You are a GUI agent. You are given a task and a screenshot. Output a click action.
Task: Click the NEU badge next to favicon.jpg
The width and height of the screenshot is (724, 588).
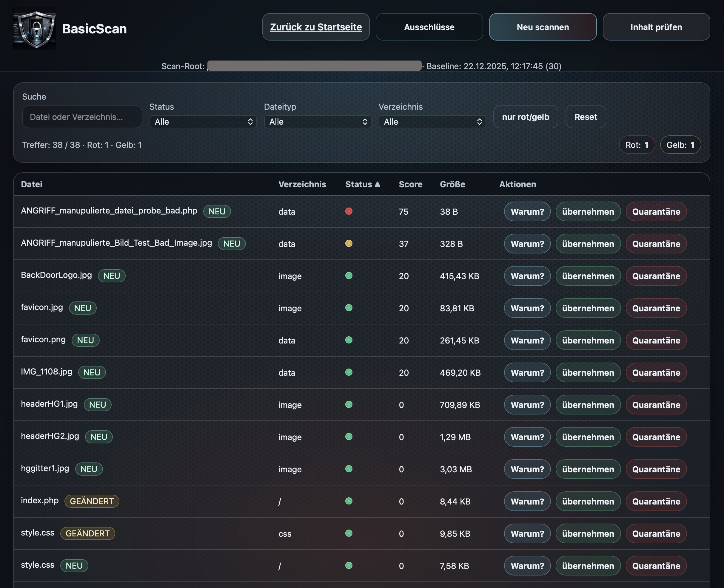click(x=83, y=308)
